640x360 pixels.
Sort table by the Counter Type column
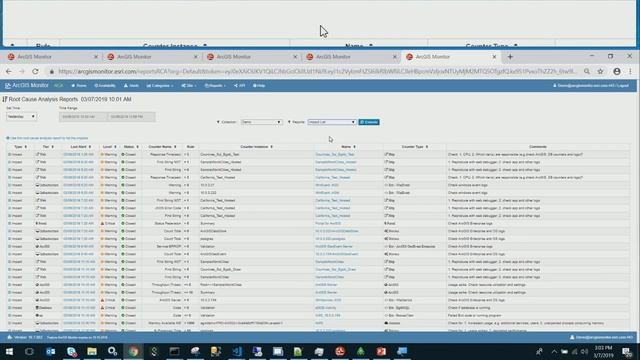click(415, 147)
